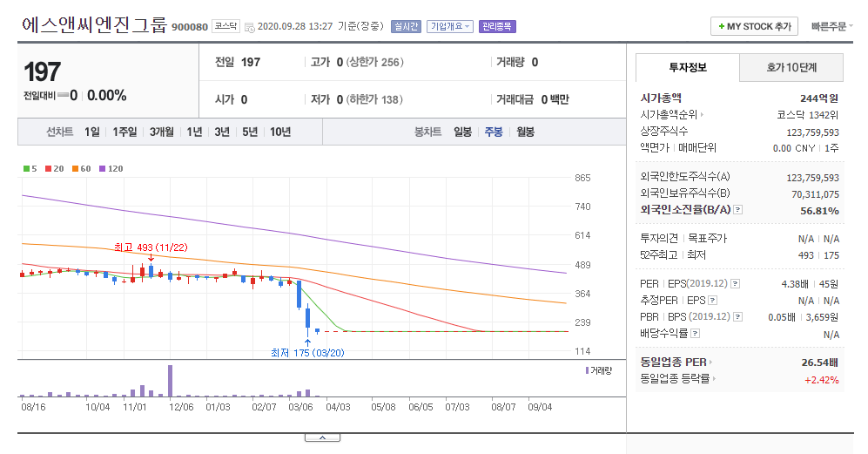Click the 244억원 market cap value
Viewport: 868px width, 454px height.
point(819,98)
